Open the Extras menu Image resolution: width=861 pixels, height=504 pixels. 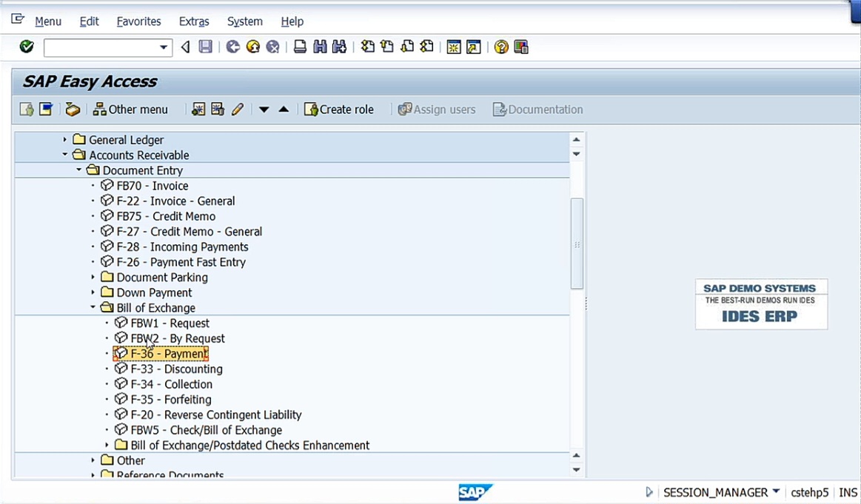(194, 21)
